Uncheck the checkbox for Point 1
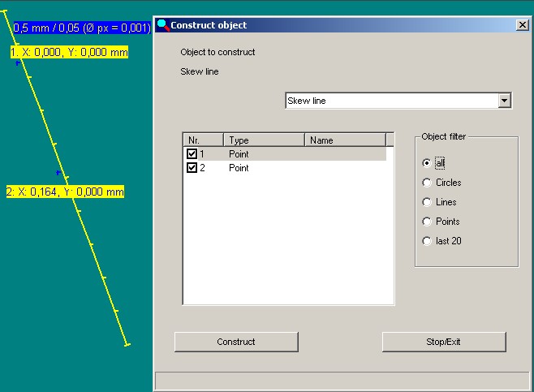The height and width of the screenshot is (392, 534). [192, 153]
